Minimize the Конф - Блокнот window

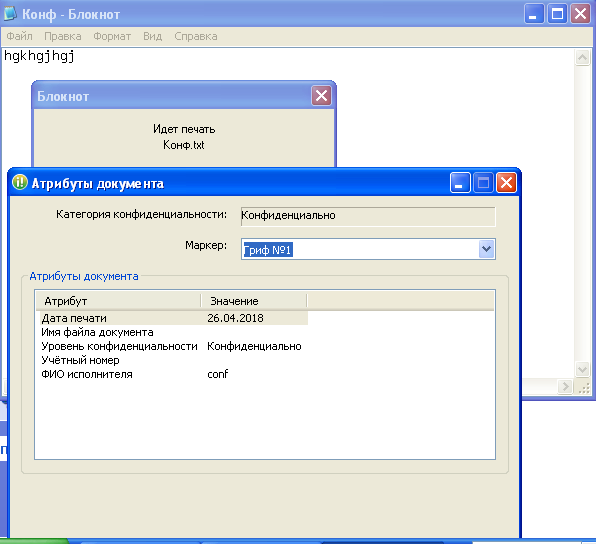pos(534,14)
